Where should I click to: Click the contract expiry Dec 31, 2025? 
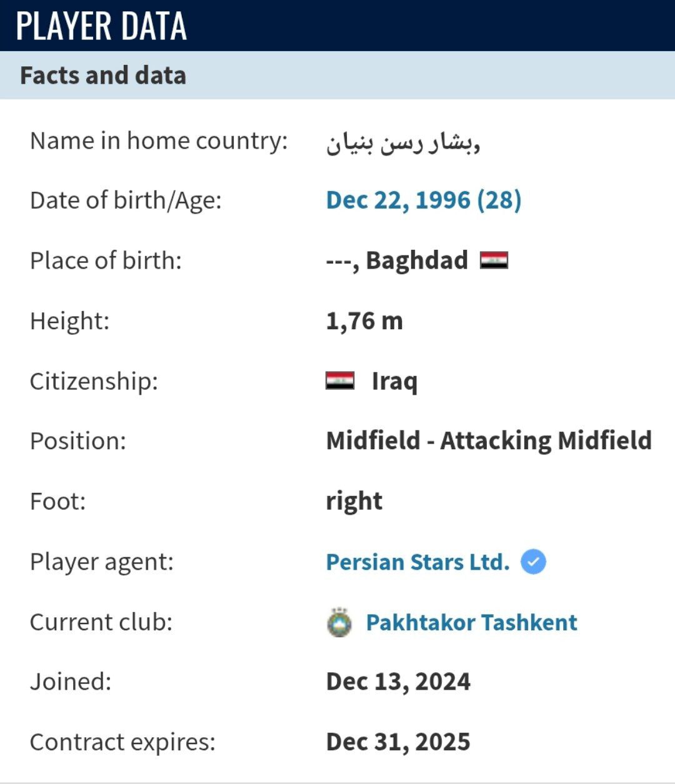pos(398,742)
